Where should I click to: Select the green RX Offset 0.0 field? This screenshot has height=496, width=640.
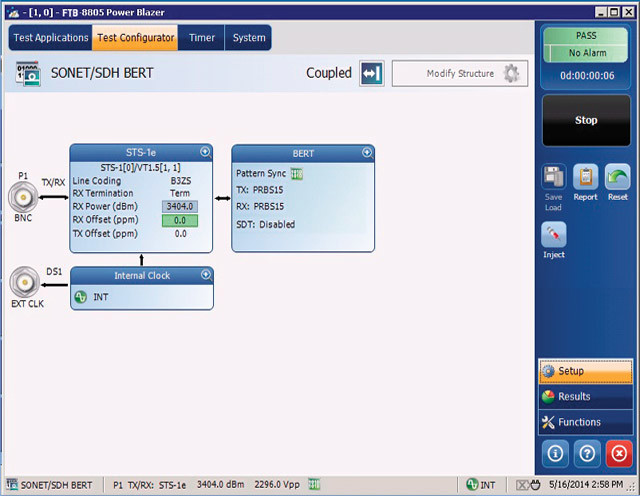(180, 221)
